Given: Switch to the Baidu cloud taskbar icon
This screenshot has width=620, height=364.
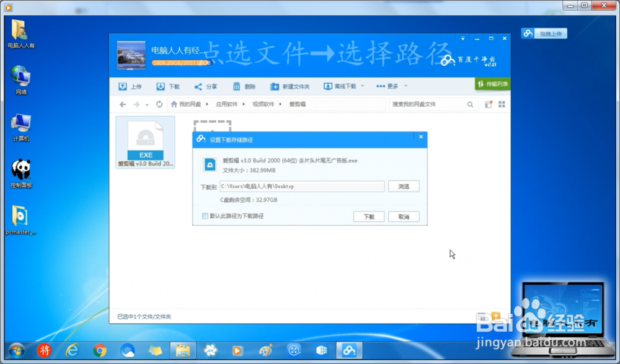Looking at the screenshot, I should pos(349,350).
